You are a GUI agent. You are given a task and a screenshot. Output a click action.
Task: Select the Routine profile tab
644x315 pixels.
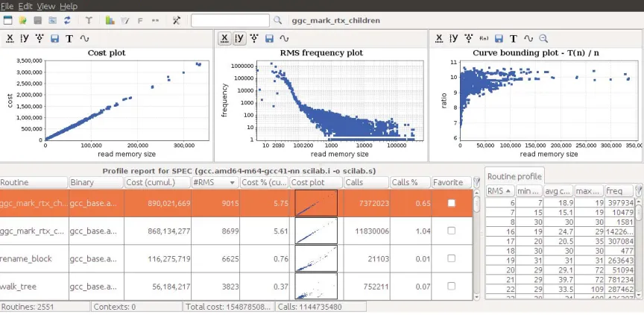coord(515,176)
